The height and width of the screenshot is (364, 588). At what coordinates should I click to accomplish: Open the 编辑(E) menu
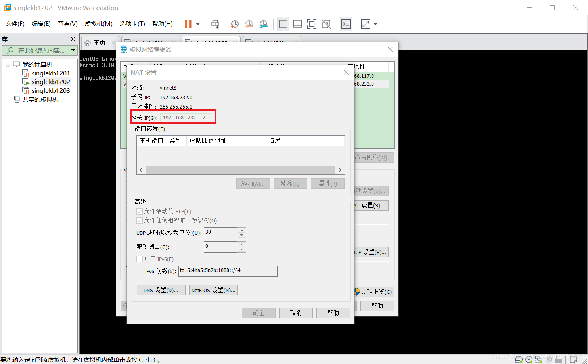41,24
